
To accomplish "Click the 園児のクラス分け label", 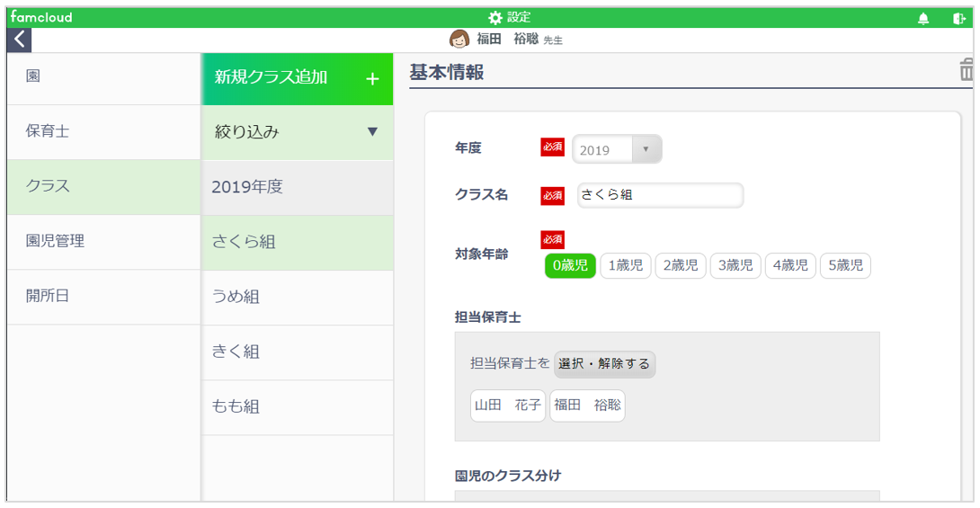I will (x=508, y=477).
